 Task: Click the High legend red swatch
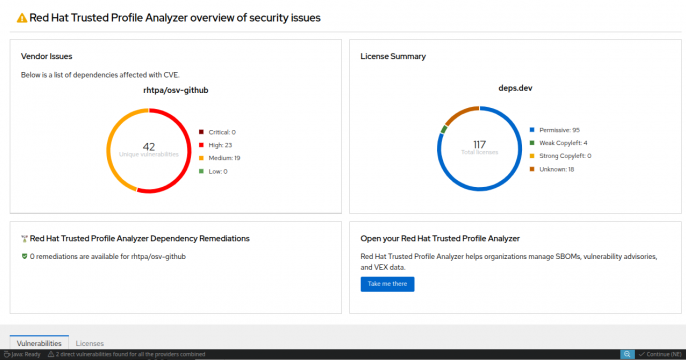click(201, 145)
